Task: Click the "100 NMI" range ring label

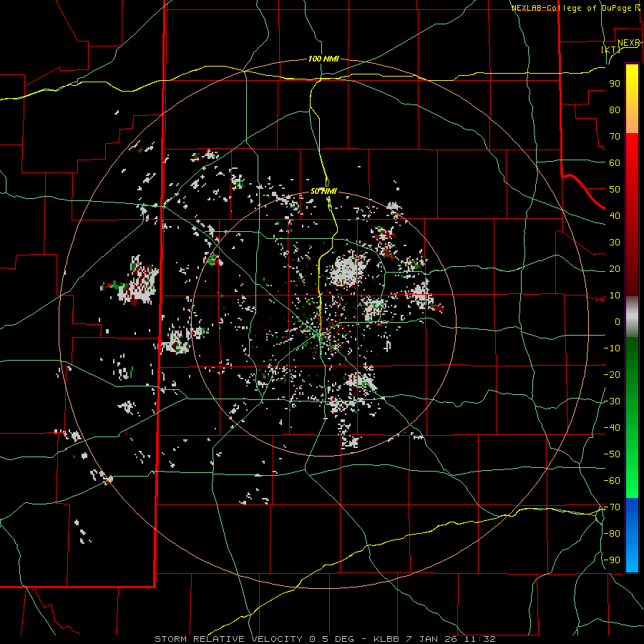Action: pos(323,59)
